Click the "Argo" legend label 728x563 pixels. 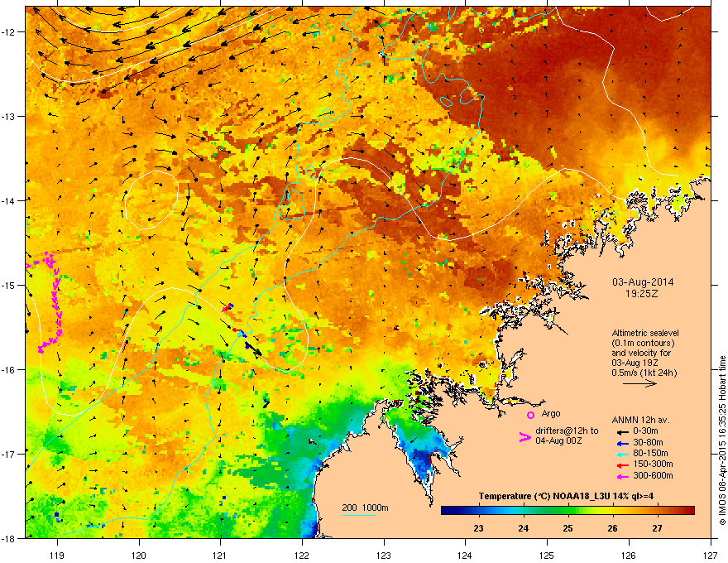(551, 413)
